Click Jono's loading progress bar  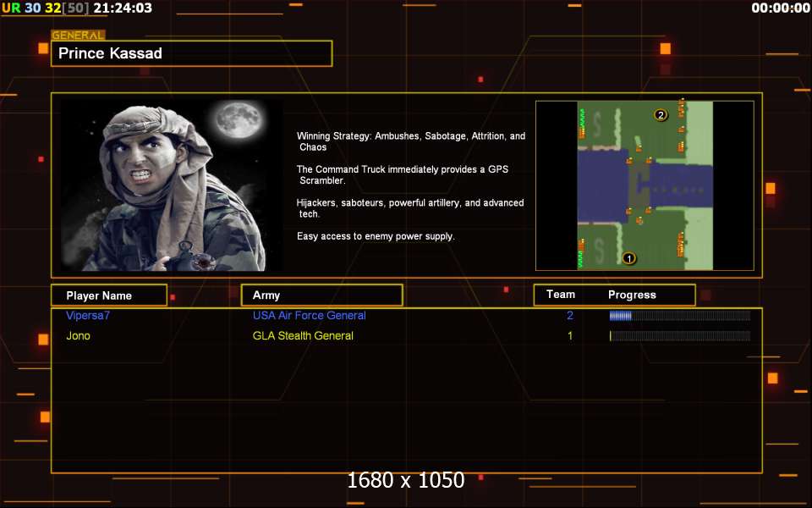click(680, 336)
